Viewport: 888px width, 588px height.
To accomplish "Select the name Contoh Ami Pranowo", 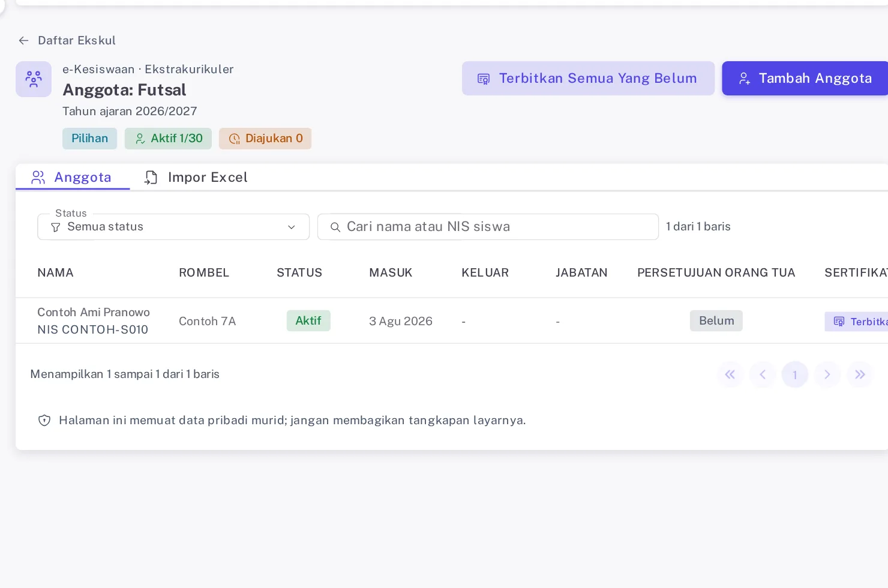I will click(x=94, y=312).
